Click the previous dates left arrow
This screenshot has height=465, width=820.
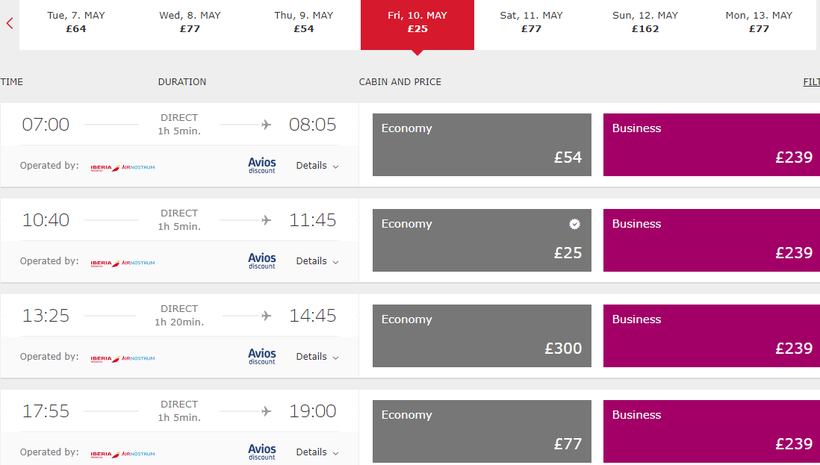(x=9, y=23)
